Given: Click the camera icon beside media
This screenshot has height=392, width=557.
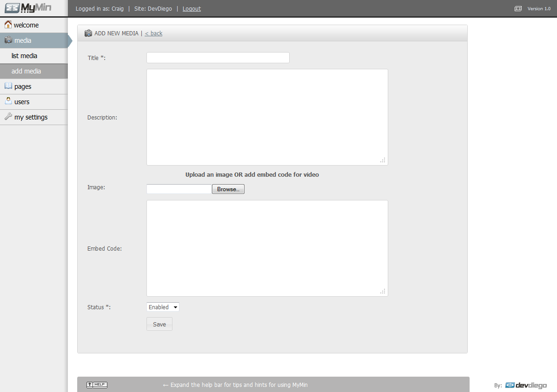Looking at the screenshot, I should coord(8,40).
